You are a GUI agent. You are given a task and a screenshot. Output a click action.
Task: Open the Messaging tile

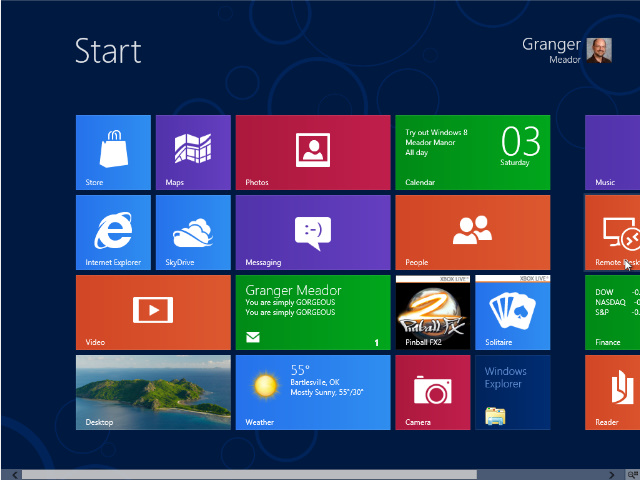(312, 232)
